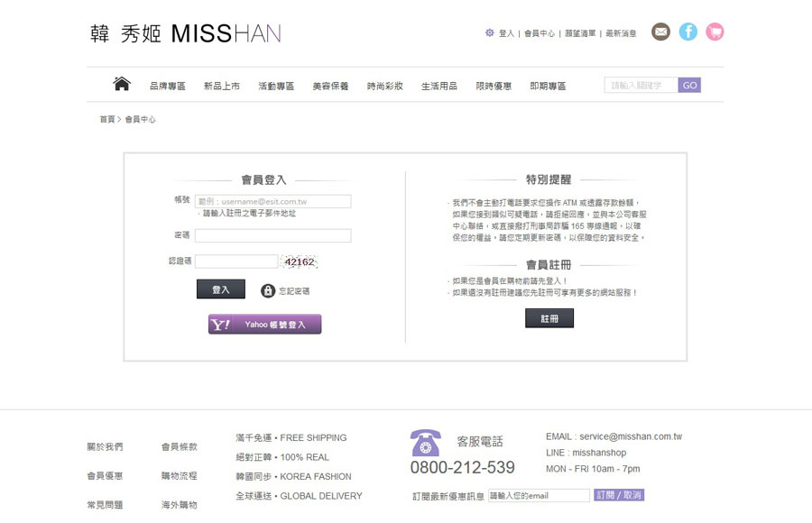812x523 pixels.
Task: Open 限時優惠 menu
Action: pyautogui.click(x=494, y=86)
